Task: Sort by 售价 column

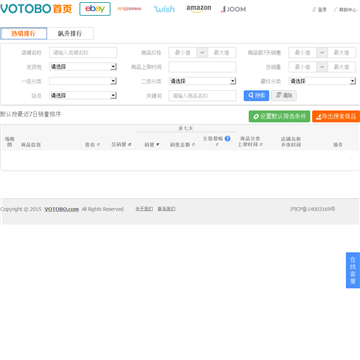Action: coord(92,145)
